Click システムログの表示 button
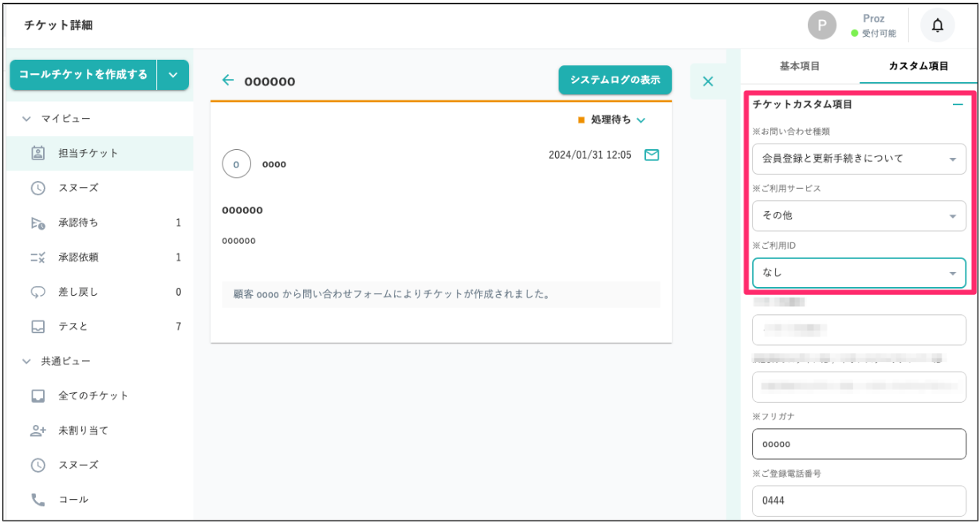Screen dimensions: 980x523 click(x=615, y=81)
